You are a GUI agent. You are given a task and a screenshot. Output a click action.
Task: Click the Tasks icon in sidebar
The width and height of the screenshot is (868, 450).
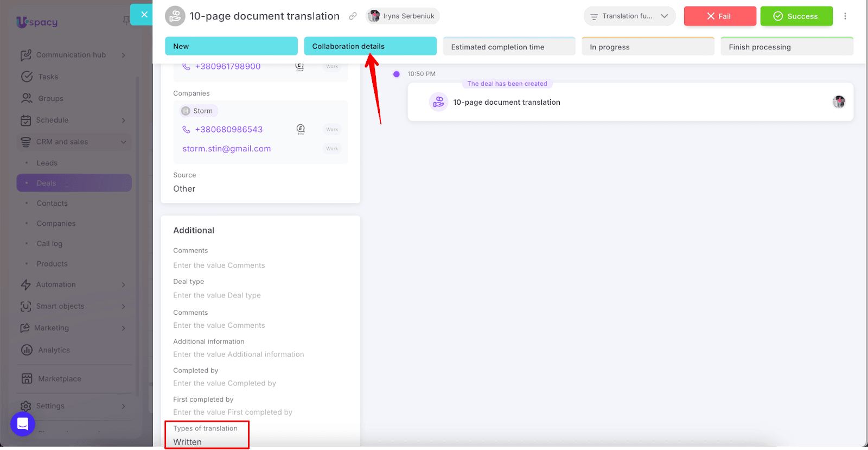coord(27,77)
